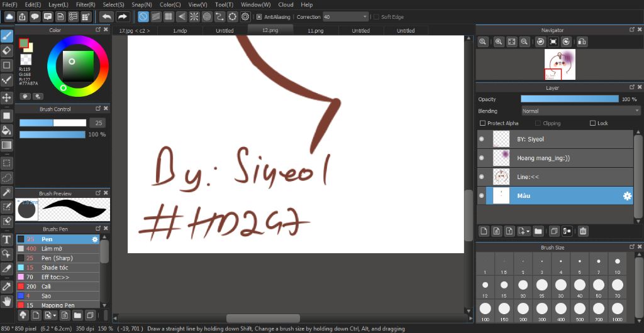Select the Bucket fill tool

click(6, 131)
